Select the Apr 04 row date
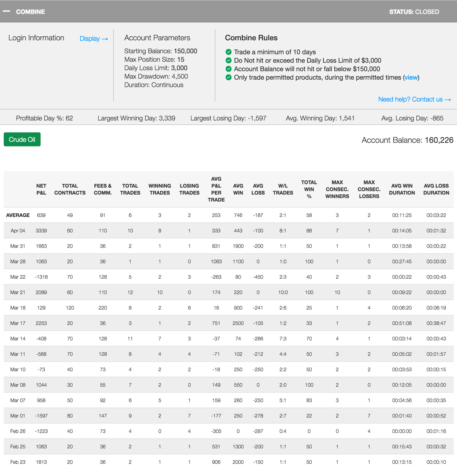Image resolution: width=457 pixels, height=476 pixels. coord(18,231)
